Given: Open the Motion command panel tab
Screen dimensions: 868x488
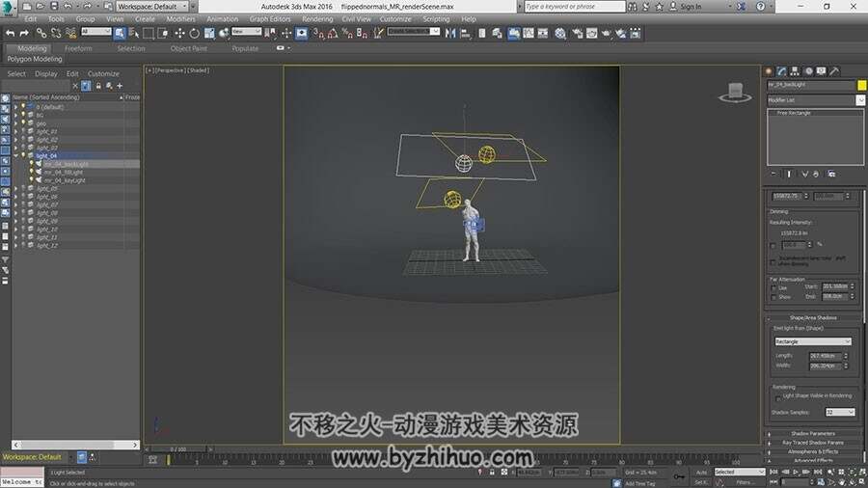Looking at the screenshot, I should point(809,71).
